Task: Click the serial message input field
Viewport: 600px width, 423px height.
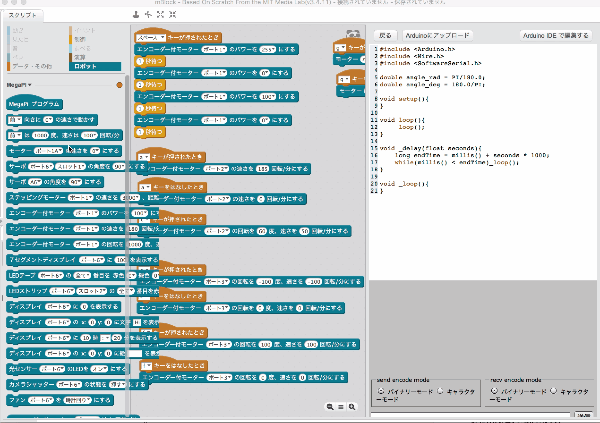Action: pos(470,415)
